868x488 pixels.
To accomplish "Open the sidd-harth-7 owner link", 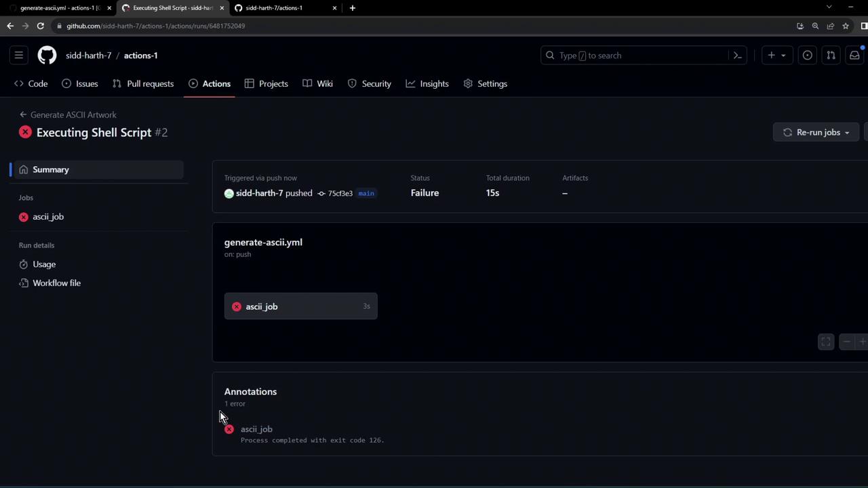I will 88,56.
